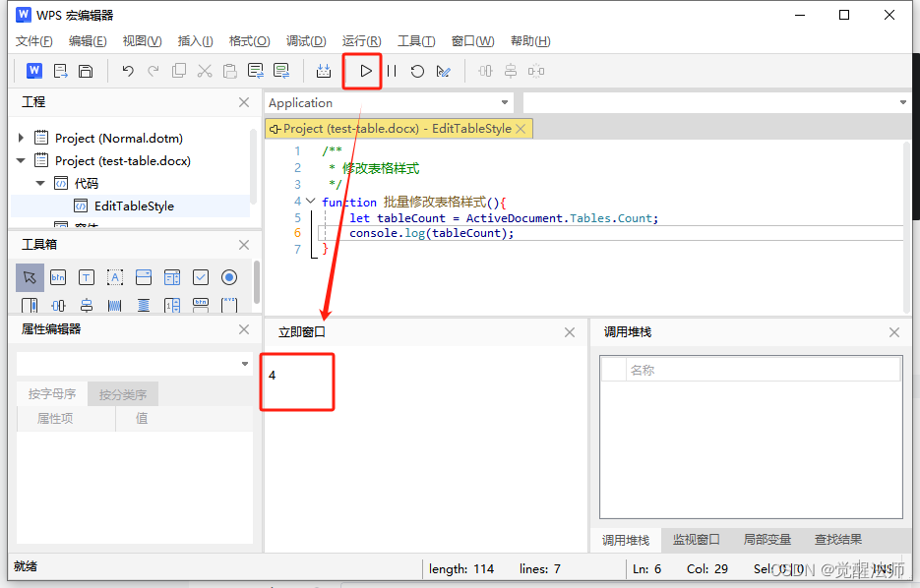The width and height of the screenshot is (920, 588).
Task: Run the macro with the Run button
Action: [x=364, y=70]
